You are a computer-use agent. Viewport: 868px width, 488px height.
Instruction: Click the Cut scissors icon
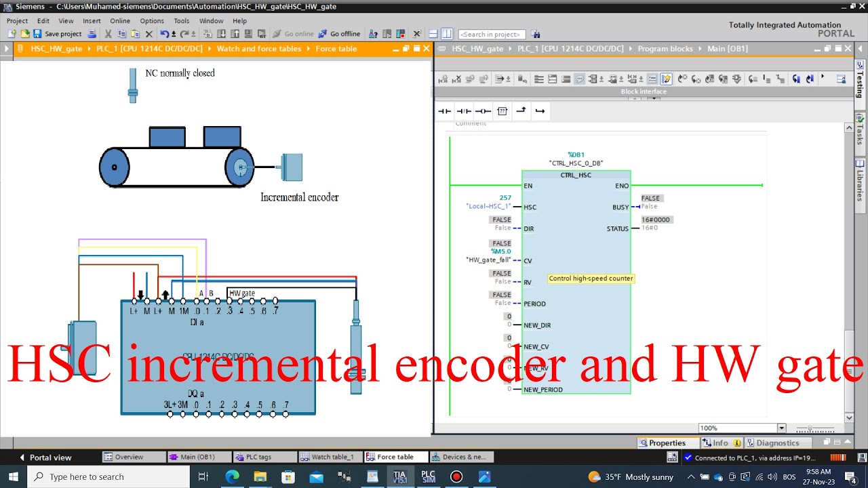[x=108, y=34]
